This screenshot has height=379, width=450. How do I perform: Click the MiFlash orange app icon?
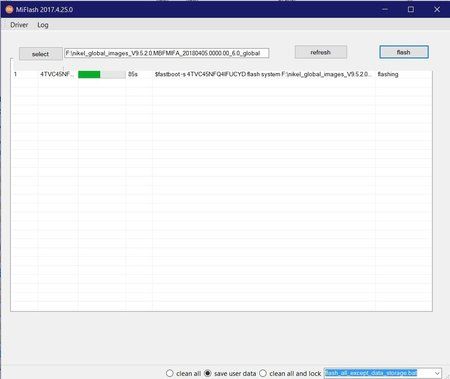(x=9, y=10)
